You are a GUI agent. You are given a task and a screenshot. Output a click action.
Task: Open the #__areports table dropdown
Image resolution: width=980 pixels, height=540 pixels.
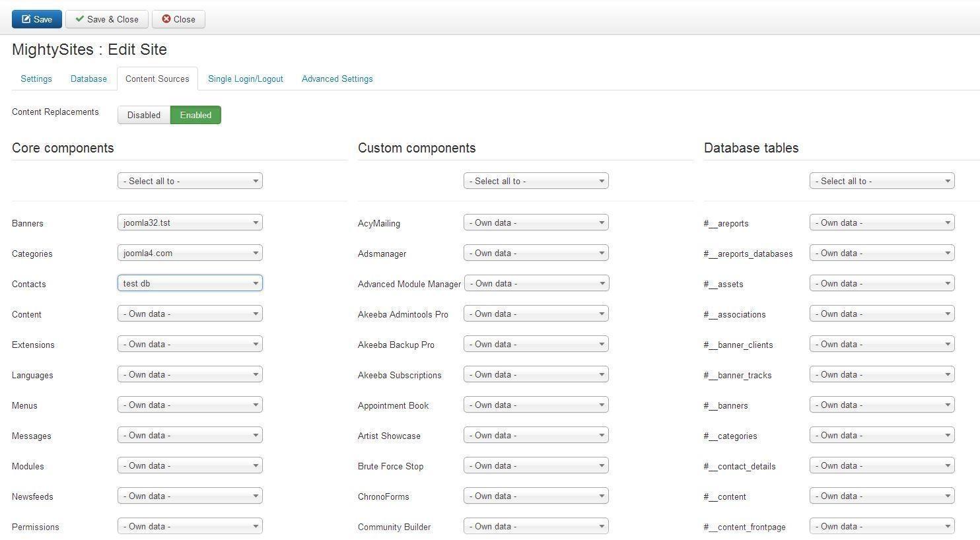coord(882,222)
